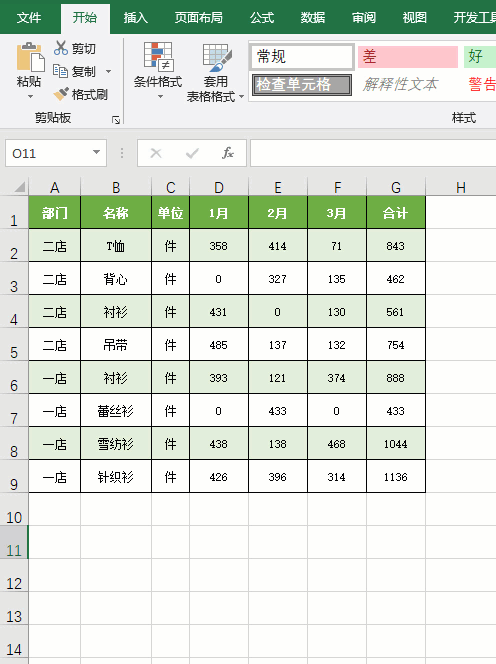Select the total cell 1136
The height and width of the screenshot is (664, 496).
[396, 477]
